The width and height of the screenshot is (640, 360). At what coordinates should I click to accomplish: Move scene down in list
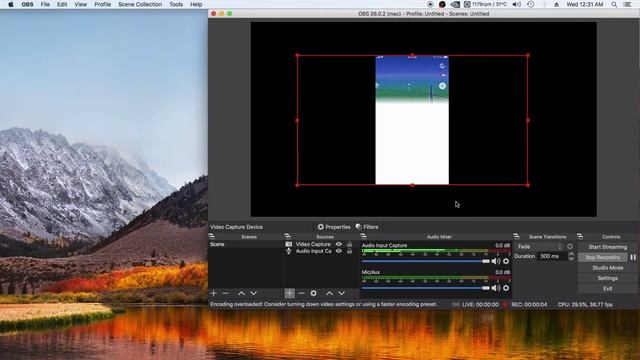tap(253, 293)
